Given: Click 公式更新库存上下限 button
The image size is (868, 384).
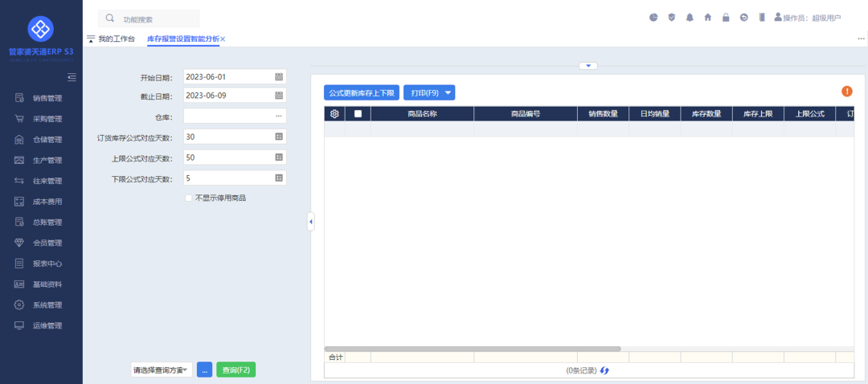Looking at the screenshot, I should 362,93.
